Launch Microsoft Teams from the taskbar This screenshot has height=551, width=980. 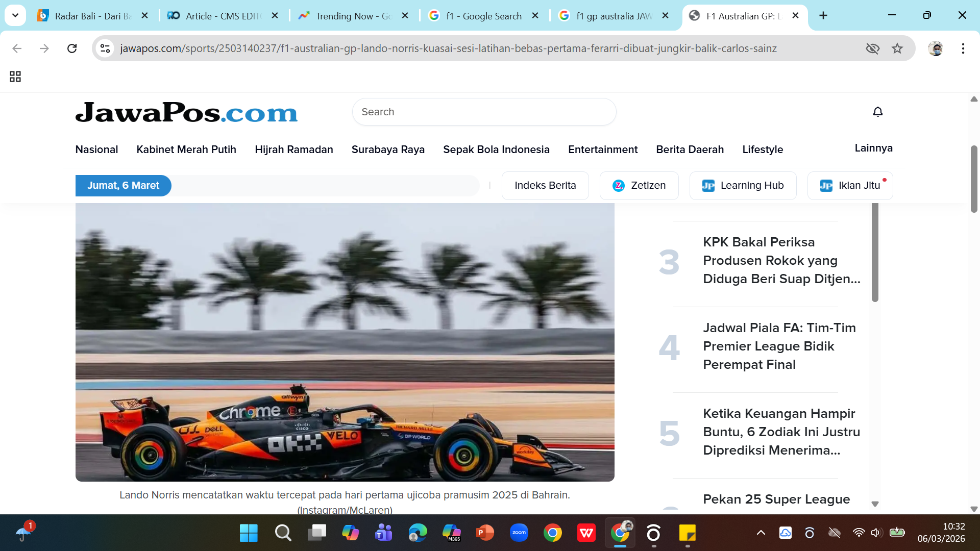pos(384,533)
